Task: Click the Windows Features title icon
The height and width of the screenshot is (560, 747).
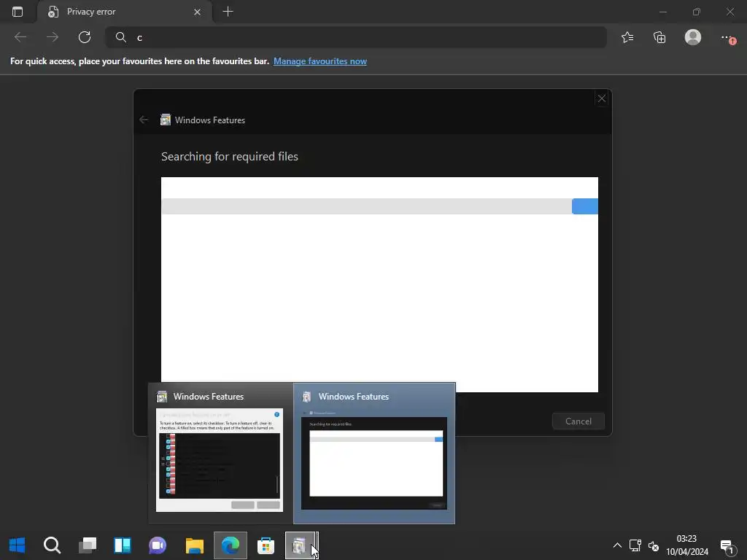Action: coord(166,120)
